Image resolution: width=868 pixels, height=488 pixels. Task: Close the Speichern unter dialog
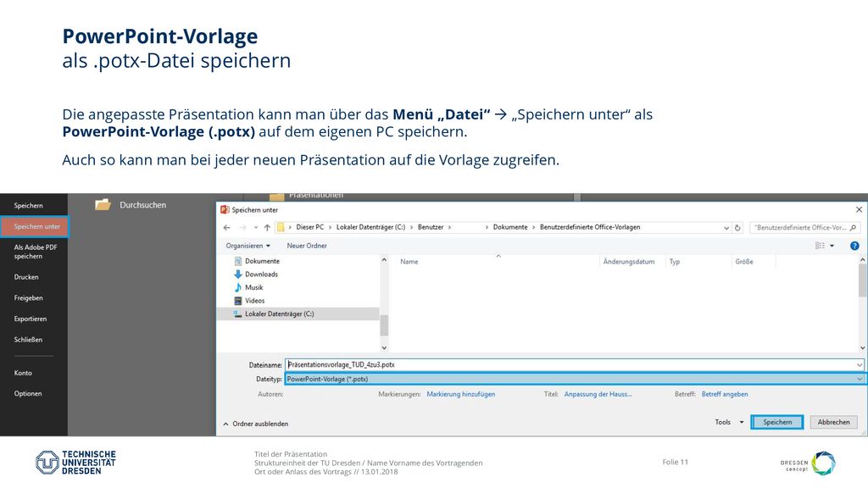click(859, 210)
